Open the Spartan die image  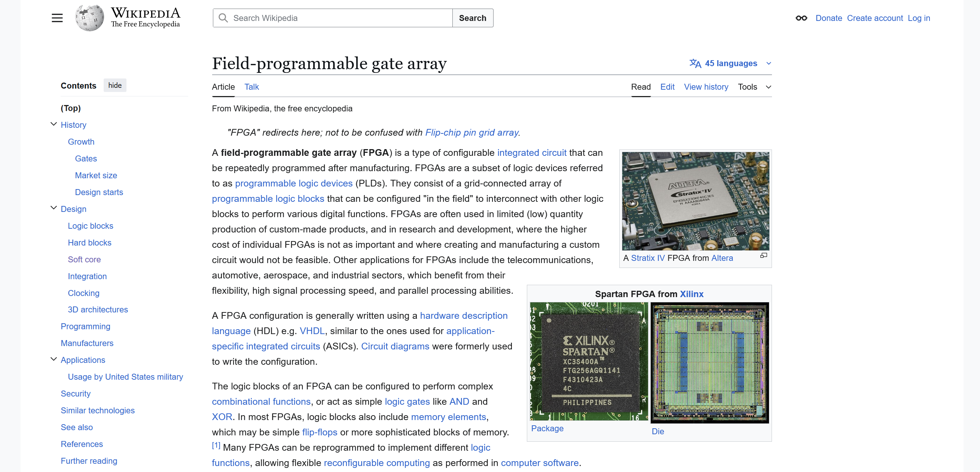pyautogui.click(x=709, y=363)
